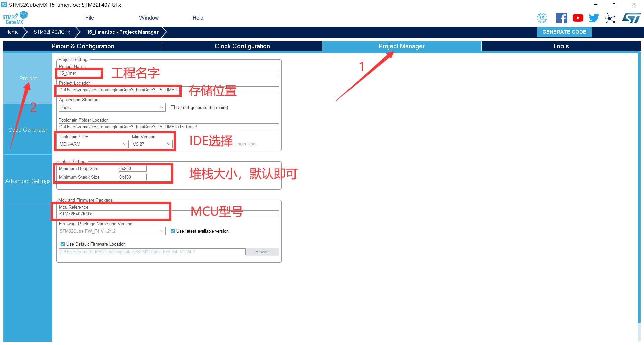The height and width of the screenshot is (345, 644).
Task: Uncheck Use latest available version
Action: pos(173,231)
